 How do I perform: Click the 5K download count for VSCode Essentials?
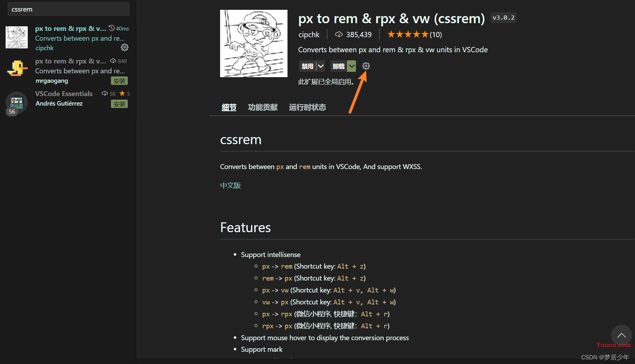click(109, 94)
